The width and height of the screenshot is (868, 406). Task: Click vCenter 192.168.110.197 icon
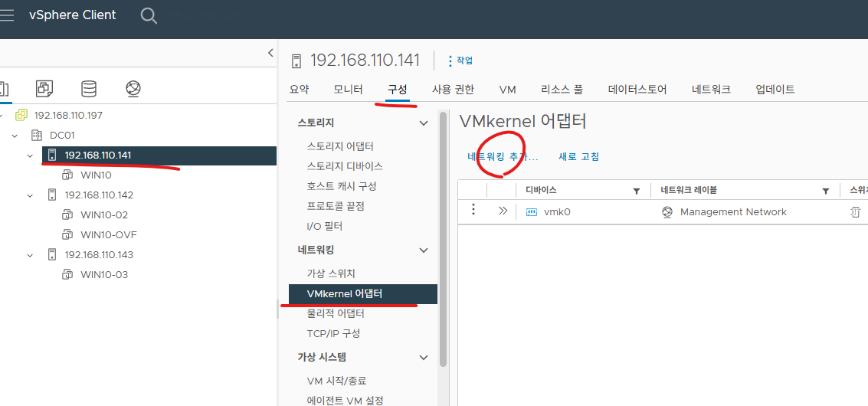pos(21,115)
